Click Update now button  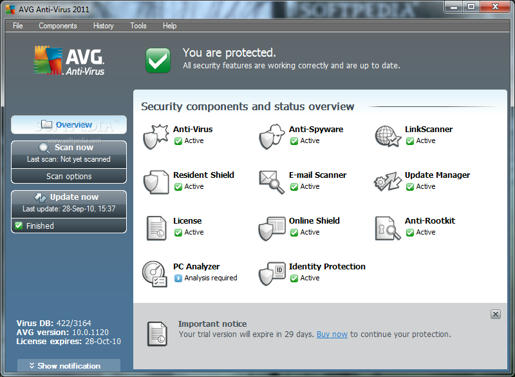[x=69, y=204]
